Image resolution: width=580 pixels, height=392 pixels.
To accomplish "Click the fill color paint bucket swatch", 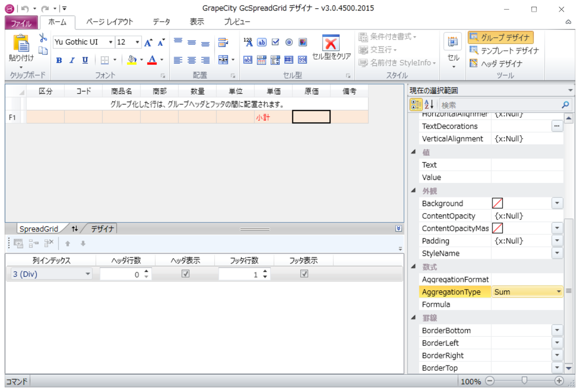I will click(131, 60).
